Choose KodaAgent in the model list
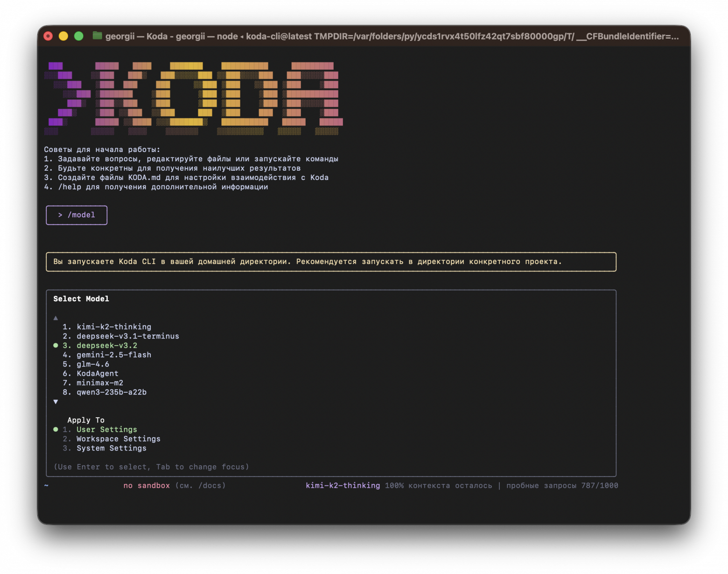This screenshot has height=574, width=728. 97,373
